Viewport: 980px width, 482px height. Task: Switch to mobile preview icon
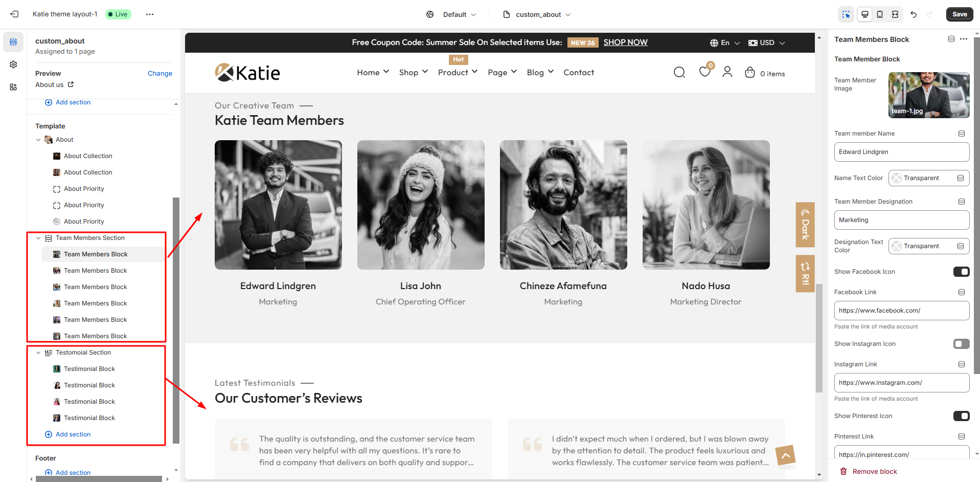point(880,14)
